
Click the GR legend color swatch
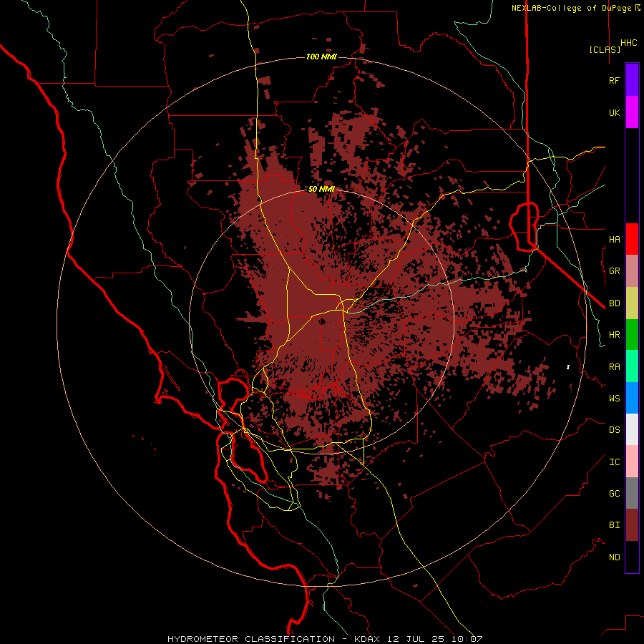632,271
